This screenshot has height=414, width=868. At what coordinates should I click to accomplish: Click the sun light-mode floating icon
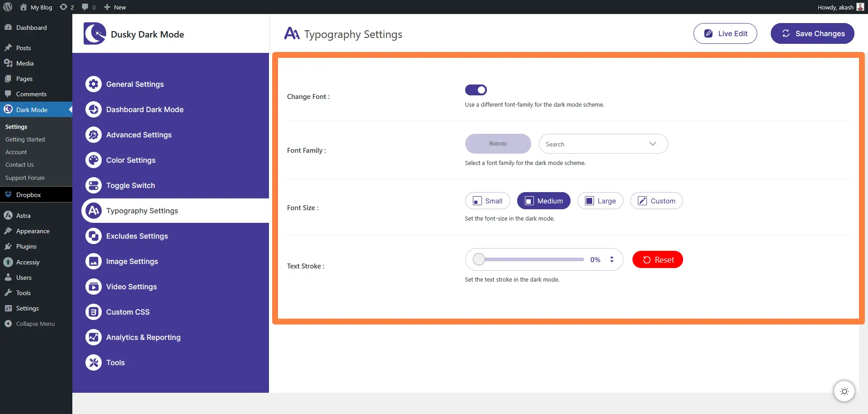[844, 391]
